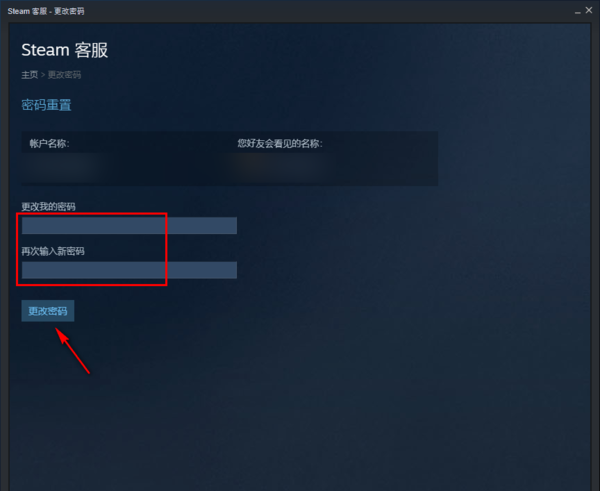The image size is (600, 491).
Task: Click the red arrow pointing at 更改密码
Action: (72, 351)
